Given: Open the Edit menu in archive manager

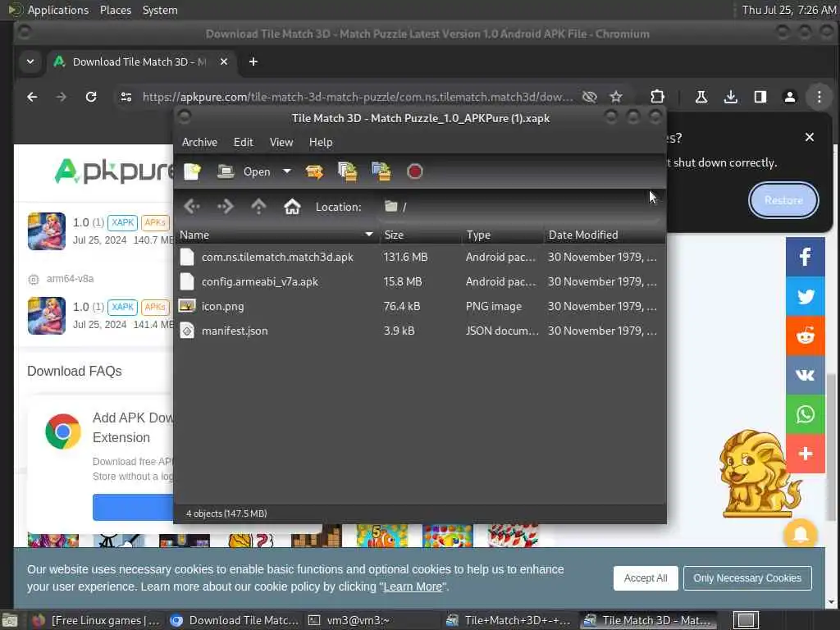Looking at the screenshot, I should [x=243, y=142].
